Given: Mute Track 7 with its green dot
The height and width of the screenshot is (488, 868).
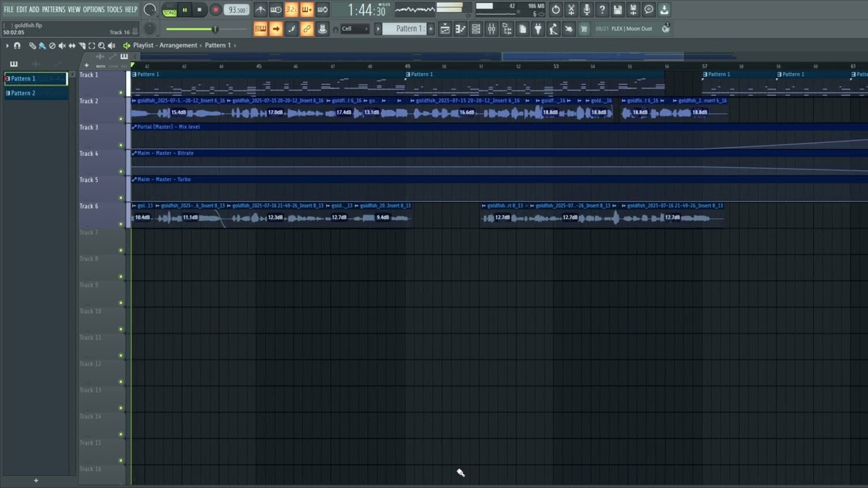Looking at the screenshot, I should 121,251.
